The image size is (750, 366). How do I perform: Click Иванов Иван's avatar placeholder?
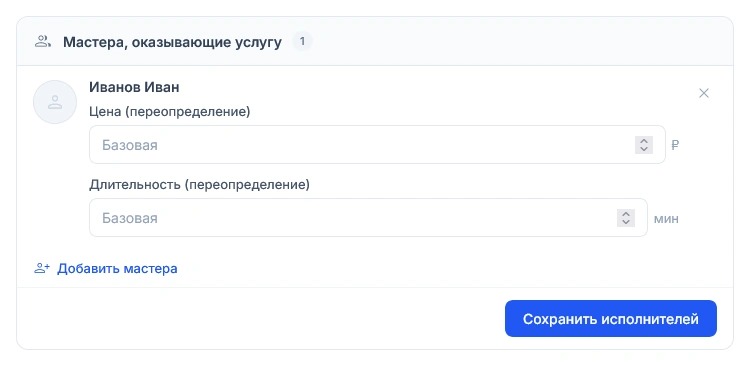click(55, 102)
